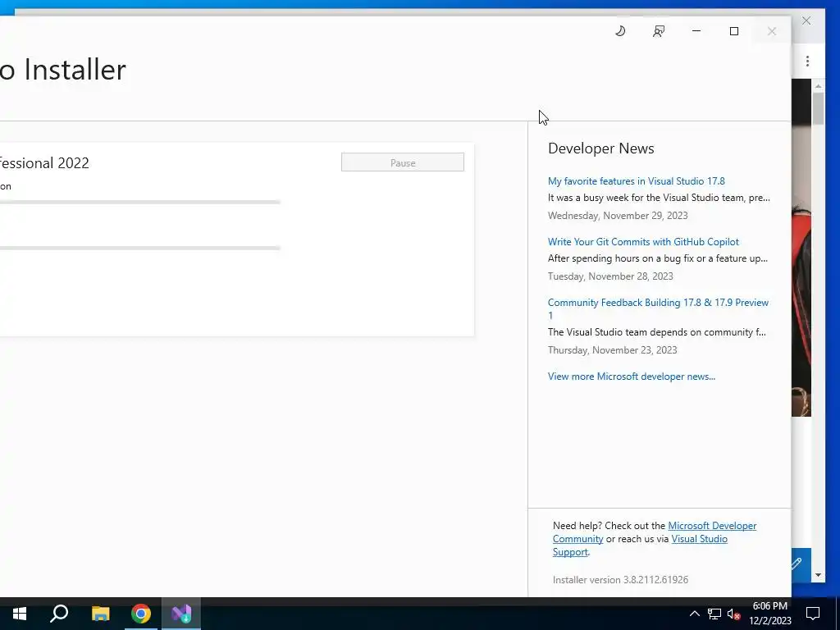Image resolution: width=840 pixels, height=630 pixels.
Task: Open 'Write Your Git Commits with GitHub Copilot'
Action: coord(643,242)
